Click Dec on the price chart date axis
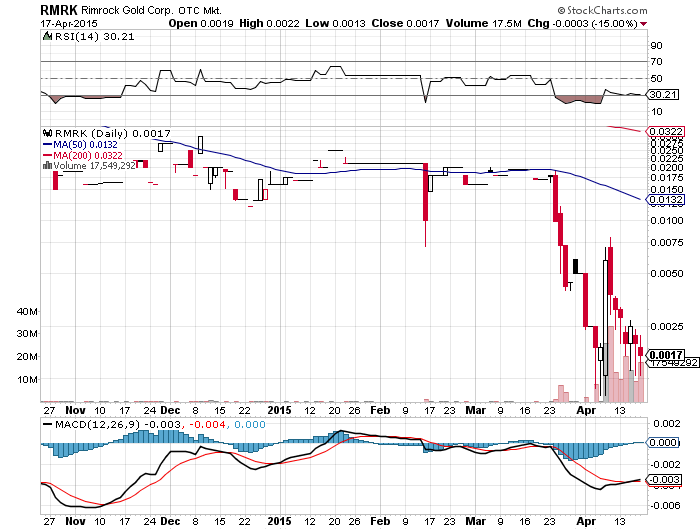 pyautogui.click(x=170, y=410)
